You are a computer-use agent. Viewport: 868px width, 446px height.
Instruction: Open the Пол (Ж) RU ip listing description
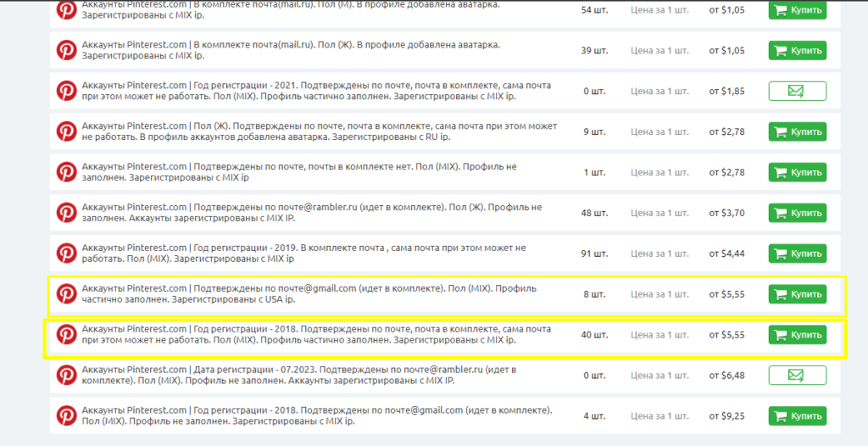pyautogui.click(x=320, y=132)
